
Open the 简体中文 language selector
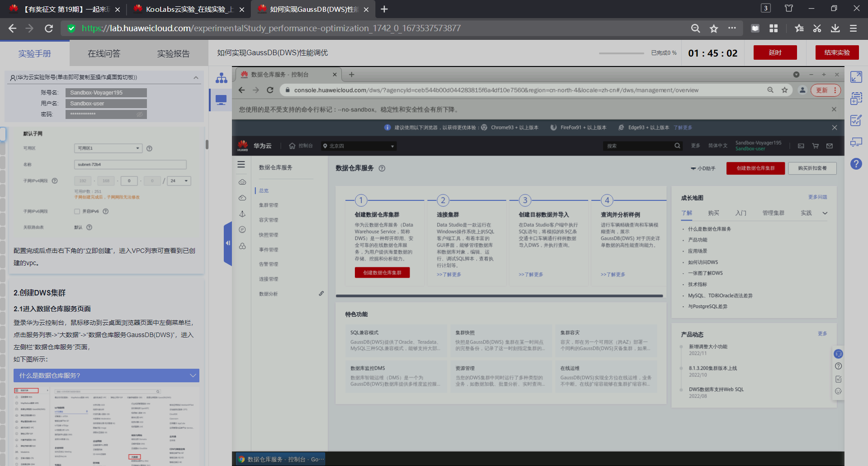tap(718, 146)
